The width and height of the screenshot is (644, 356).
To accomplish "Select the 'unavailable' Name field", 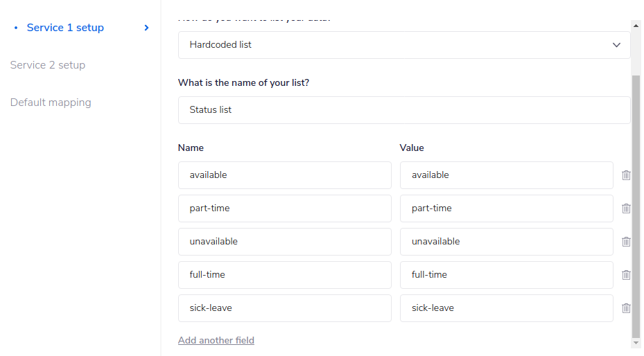I will pyautogui.click(x=284, y=242).
